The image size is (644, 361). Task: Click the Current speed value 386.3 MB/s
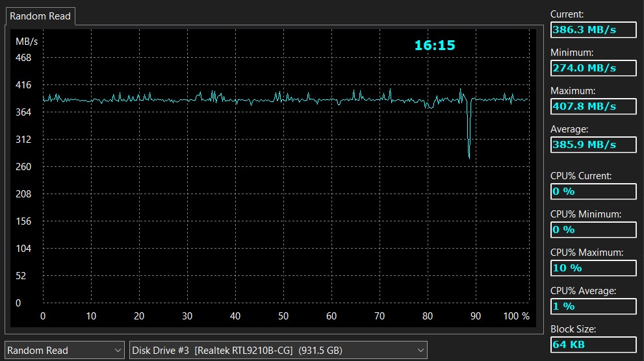point(593,30)
